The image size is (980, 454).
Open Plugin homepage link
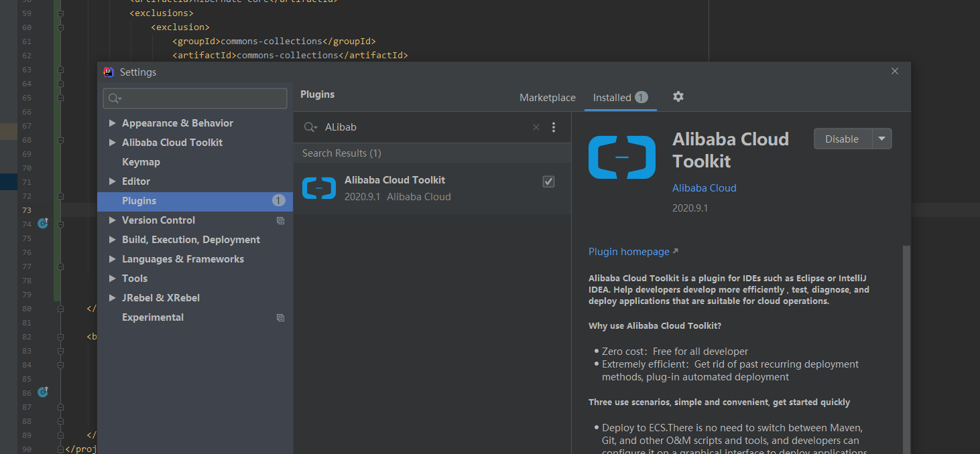(x=633, y=252)
